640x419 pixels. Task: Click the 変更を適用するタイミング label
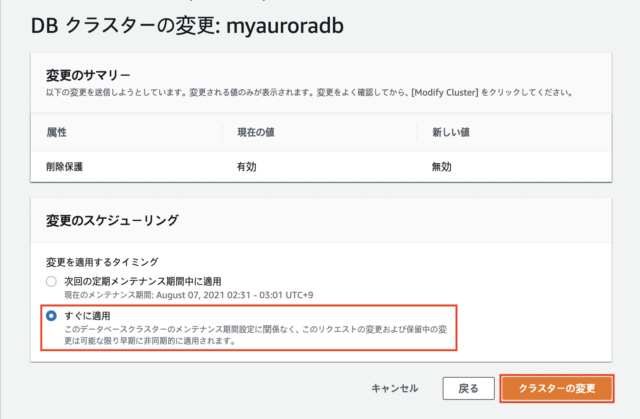(102, 262)
